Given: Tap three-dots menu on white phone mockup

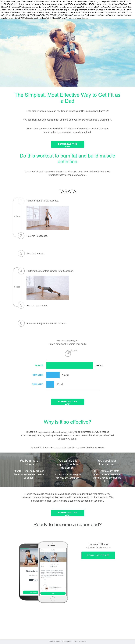Looking at the screenshot, I should [64, 550].
